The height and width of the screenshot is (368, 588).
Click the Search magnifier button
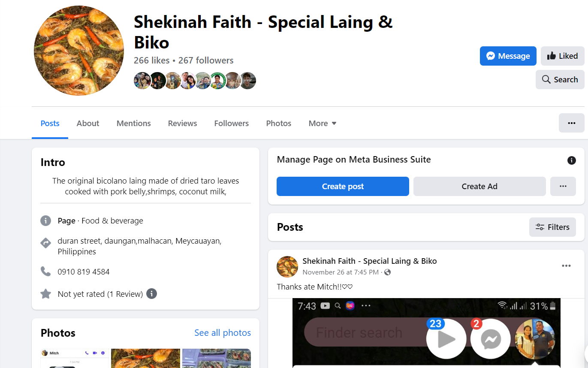pyautogui.click(x=560, y=79)
